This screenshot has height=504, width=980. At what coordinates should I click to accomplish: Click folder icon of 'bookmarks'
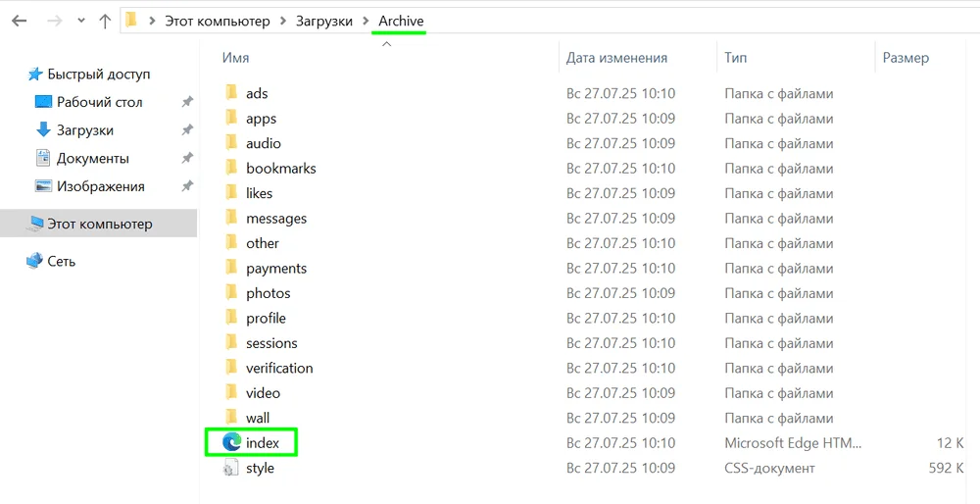pyautogui.click(x=231, y=168)
